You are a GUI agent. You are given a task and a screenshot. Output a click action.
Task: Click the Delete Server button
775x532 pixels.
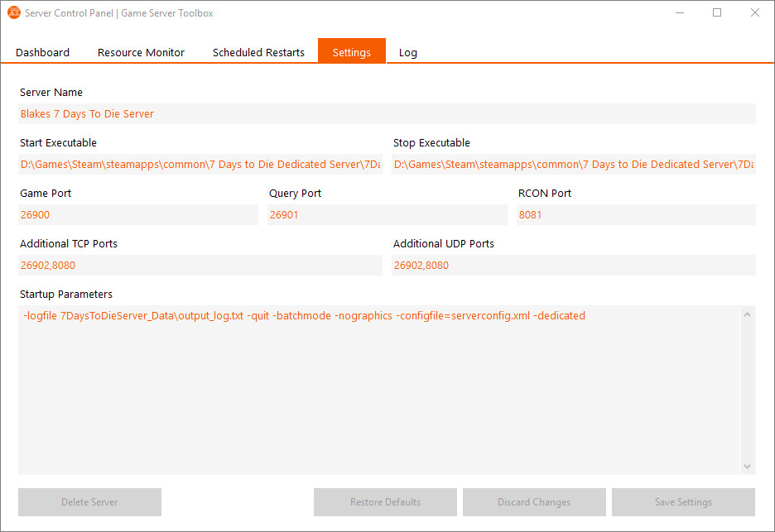coord(89,502)
